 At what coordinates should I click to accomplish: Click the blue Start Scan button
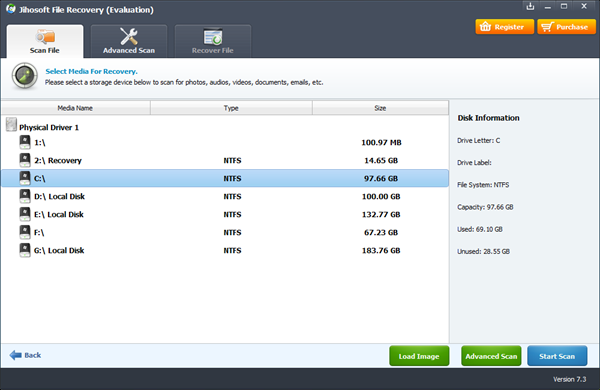(557, 356)
